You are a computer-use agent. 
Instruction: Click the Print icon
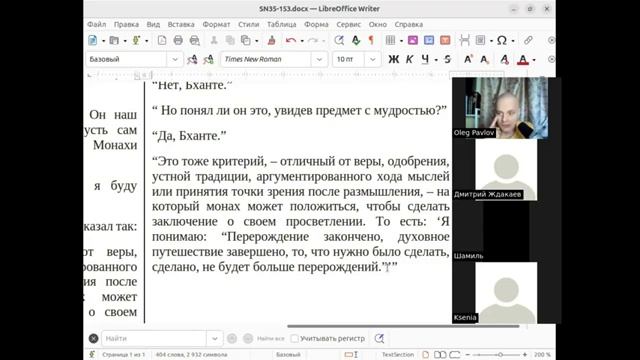(178, 40)
